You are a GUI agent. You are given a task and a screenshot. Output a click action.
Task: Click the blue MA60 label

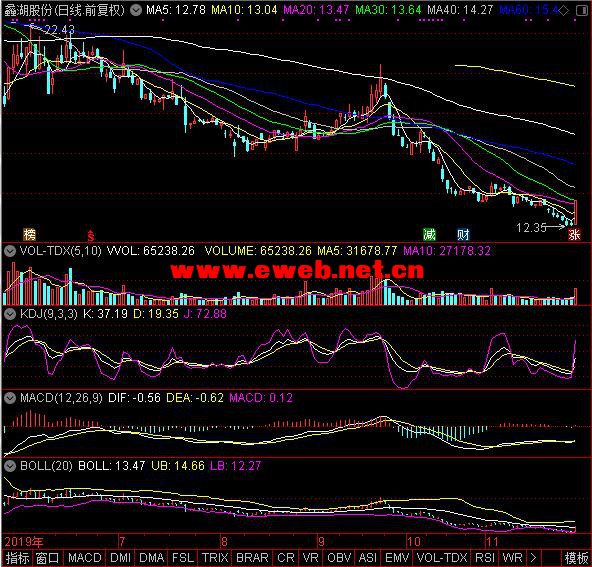tap(529, 10)
